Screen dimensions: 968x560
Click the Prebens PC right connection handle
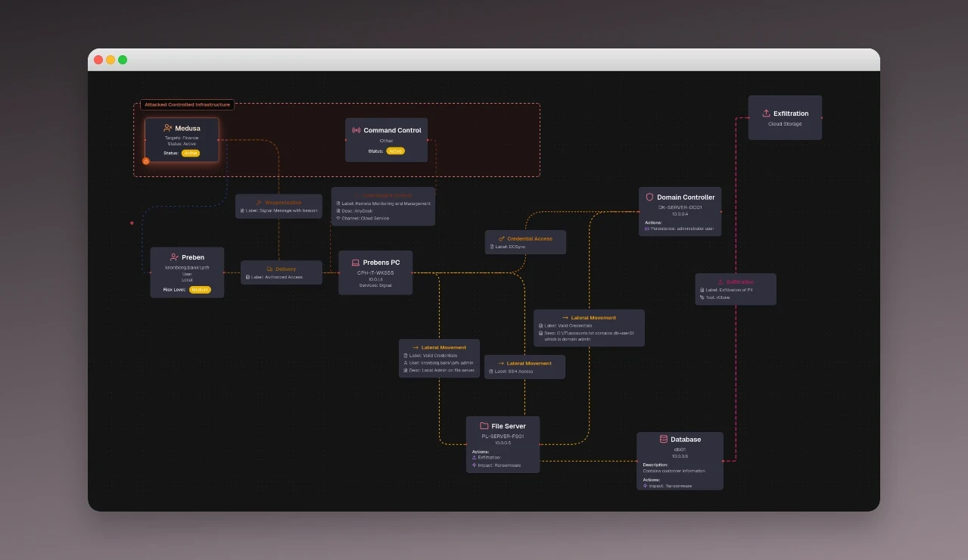[413, 272]
